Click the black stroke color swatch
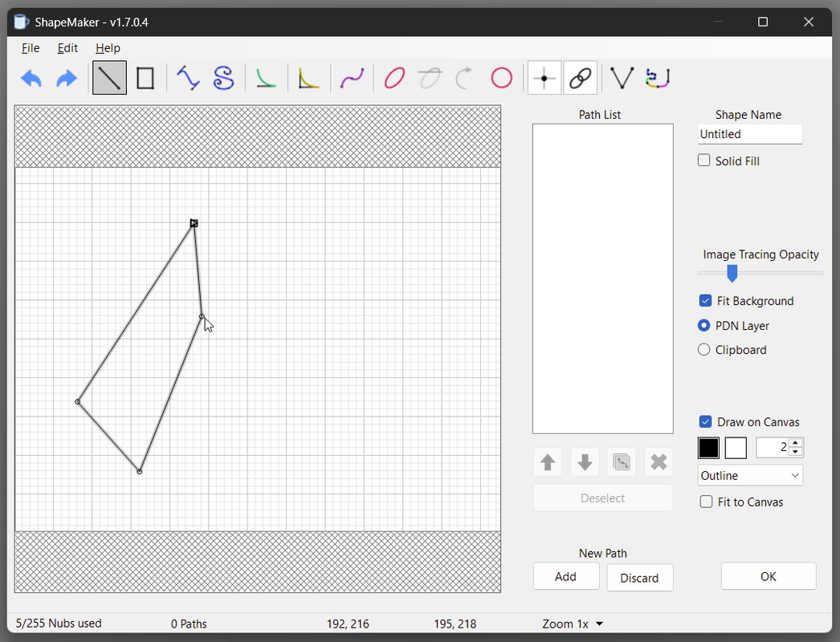This screenshot has width=840, height=642. [708, 448]
